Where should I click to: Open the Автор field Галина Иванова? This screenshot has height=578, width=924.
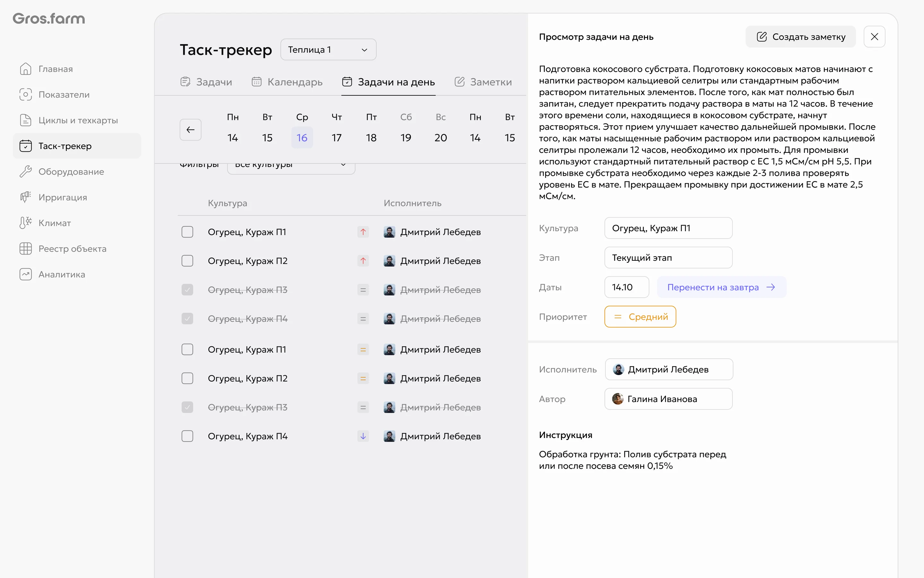pyautogui.click(x=668, y=399)
